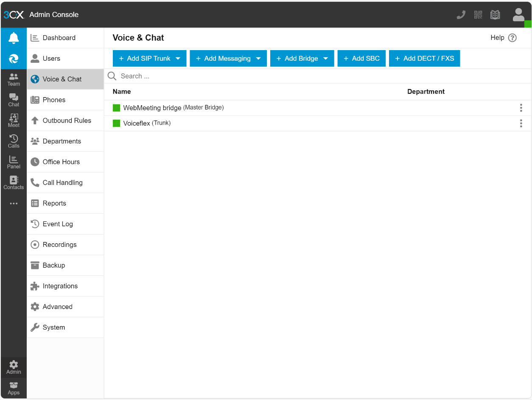Image resolution: width=532 pixels, height=400 pixels.
Task: Open the Contacts icon in sidebar
Action: pyautogui.click(x=13, y=182)
